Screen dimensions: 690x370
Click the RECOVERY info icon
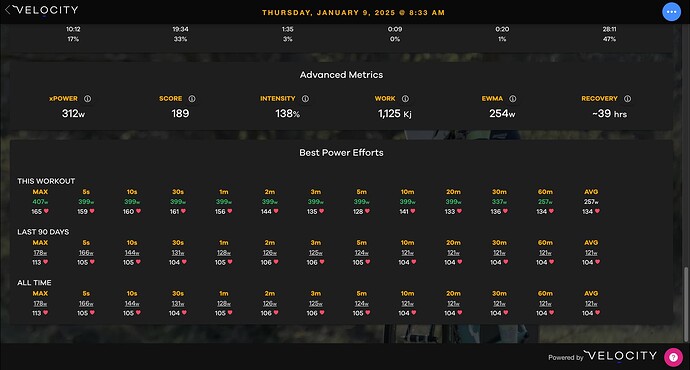tap(628, 99)
